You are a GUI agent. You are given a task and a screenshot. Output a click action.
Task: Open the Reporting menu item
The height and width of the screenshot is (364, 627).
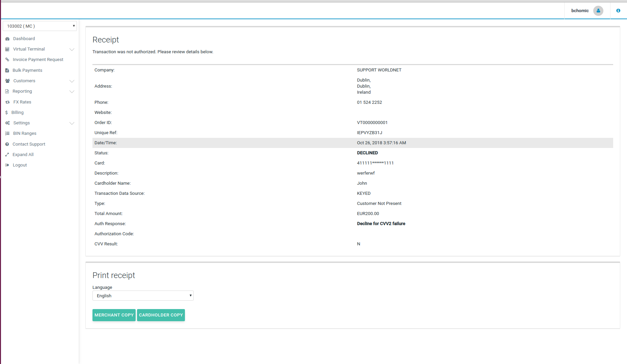pos(22,91)
